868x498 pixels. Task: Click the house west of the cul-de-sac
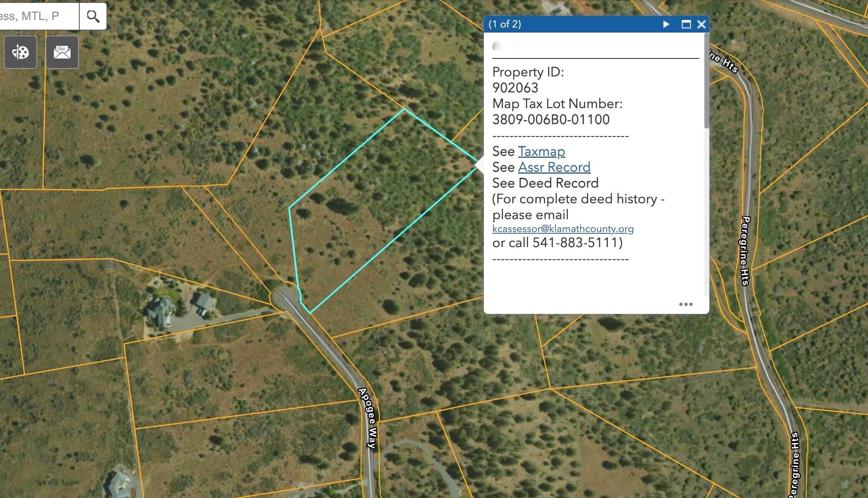(x=161, y=311)
